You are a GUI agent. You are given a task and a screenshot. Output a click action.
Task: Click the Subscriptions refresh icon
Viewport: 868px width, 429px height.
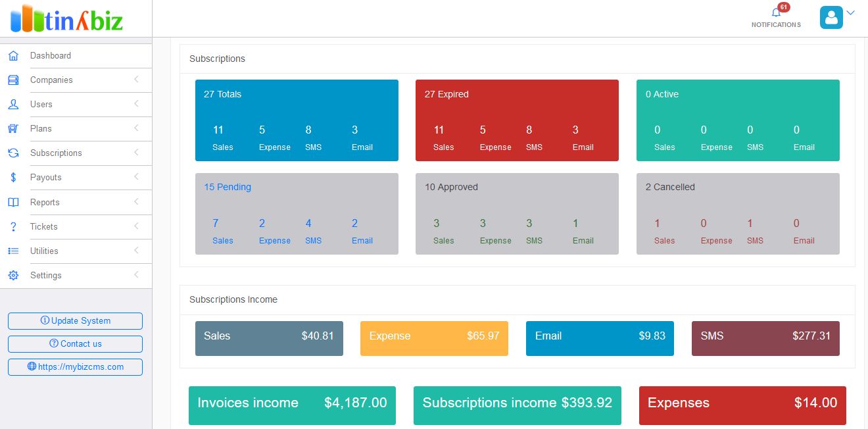pyautogui.click(x=13, y=153)
